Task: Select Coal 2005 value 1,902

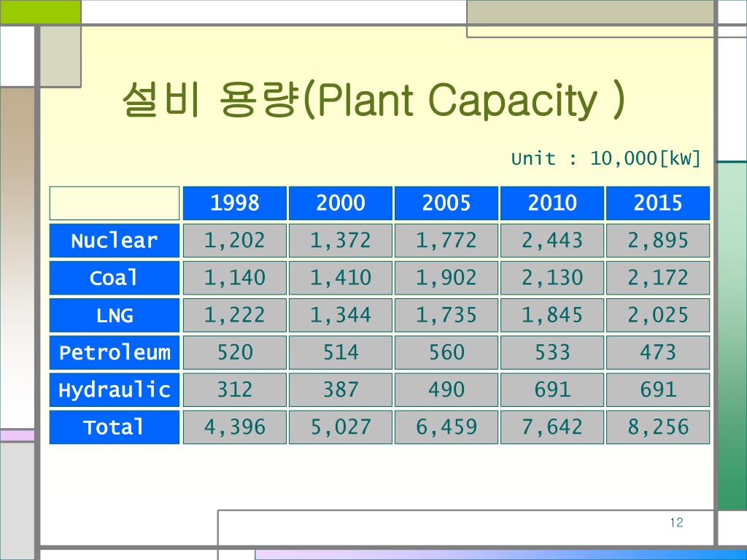Action: (x=446, y=278)
